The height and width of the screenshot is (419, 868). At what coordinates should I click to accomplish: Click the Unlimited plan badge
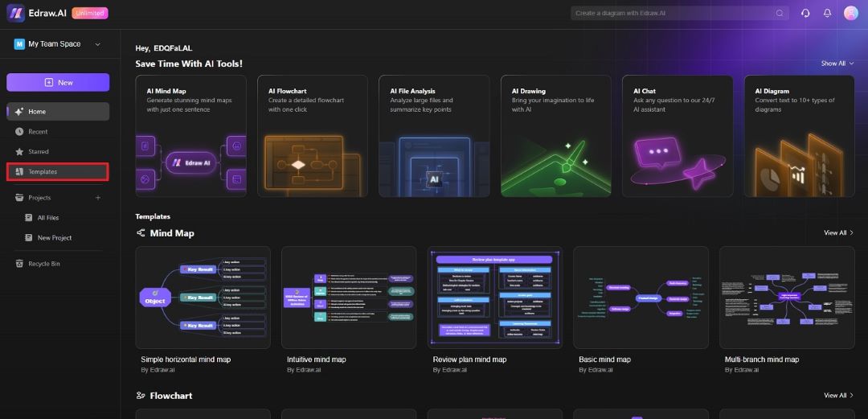[x=90, y=13]
